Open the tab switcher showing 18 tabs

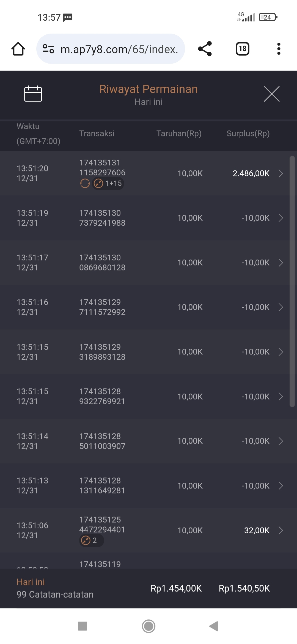[242, 49]
